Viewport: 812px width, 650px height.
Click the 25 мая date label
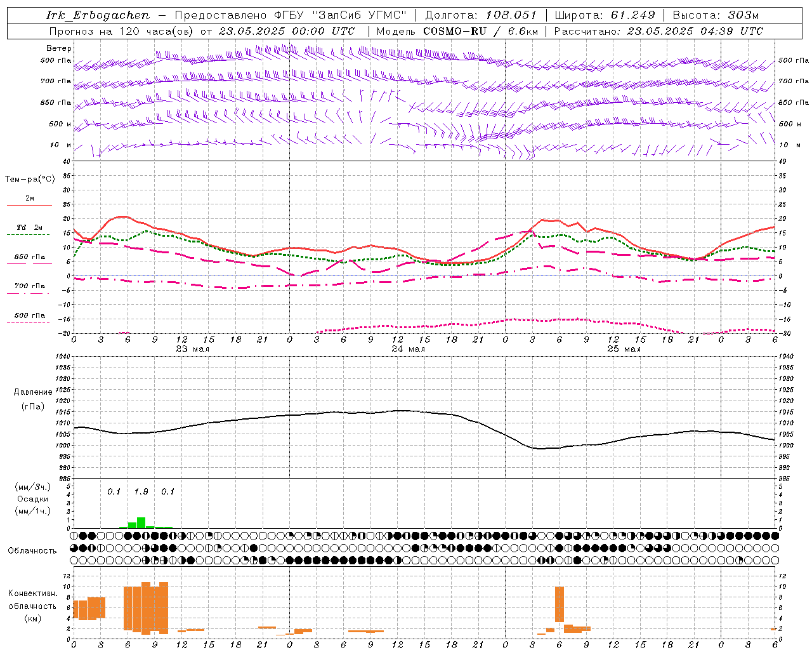(624, 349)
